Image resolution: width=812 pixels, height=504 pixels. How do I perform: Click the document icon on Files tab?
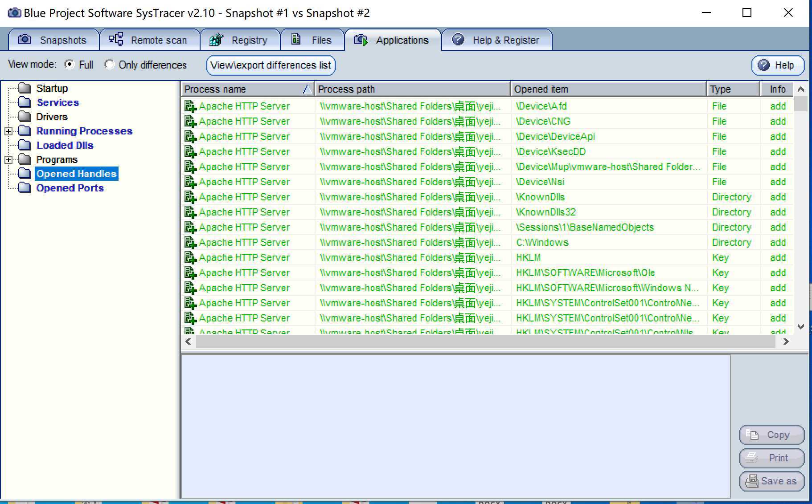pyautogui.click(x=296, y=39)
